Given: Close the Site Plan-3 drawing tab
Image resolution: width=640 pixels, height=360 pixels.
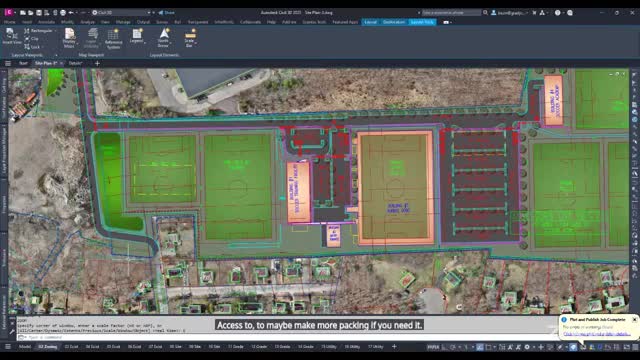Looking at the screenshot, I should pyautogui.click(x=61, y=63).
